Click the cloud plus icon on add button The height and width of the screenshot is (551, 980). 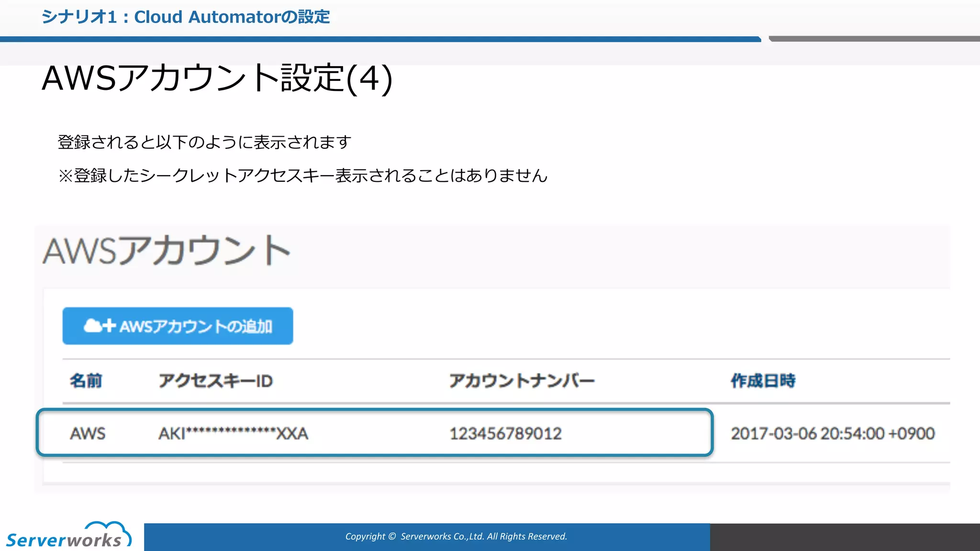100,326
